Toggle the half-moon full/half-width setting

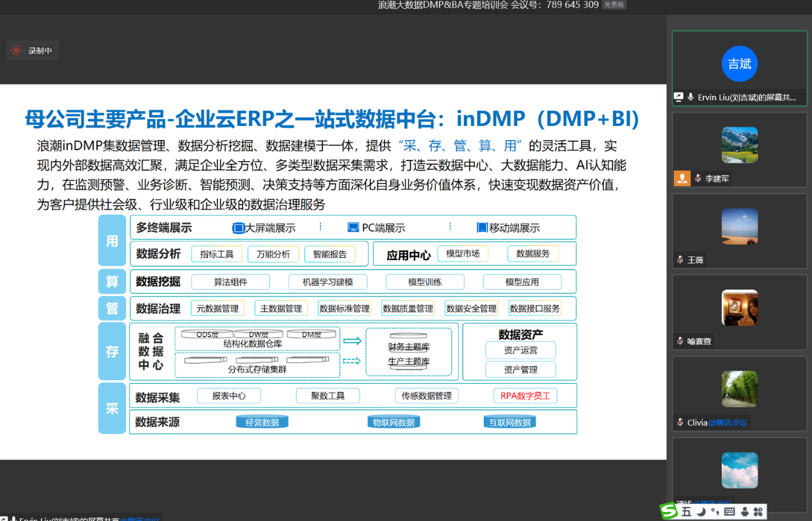[701, 511]
